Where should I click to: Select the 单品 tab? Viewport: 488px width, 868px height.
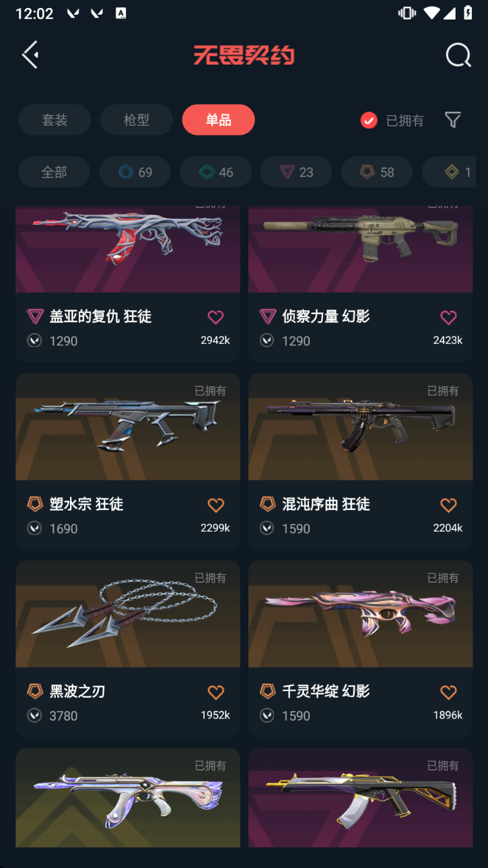tap(219, 120)
